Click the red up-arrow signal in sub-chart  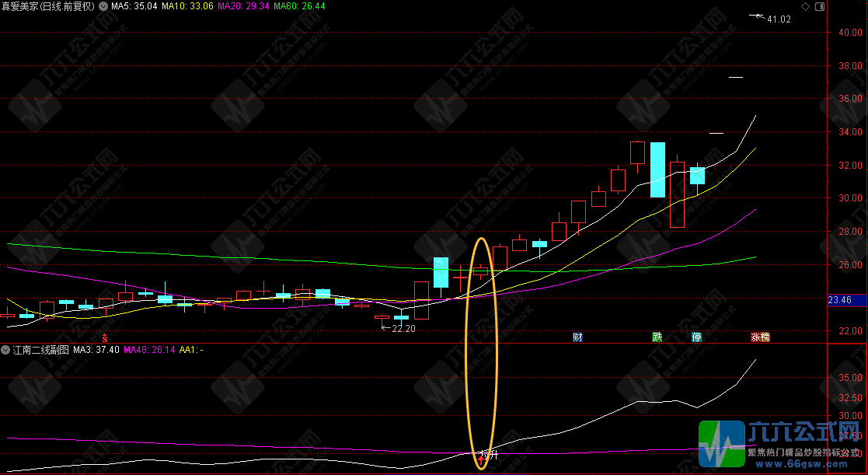click(481, 461)
